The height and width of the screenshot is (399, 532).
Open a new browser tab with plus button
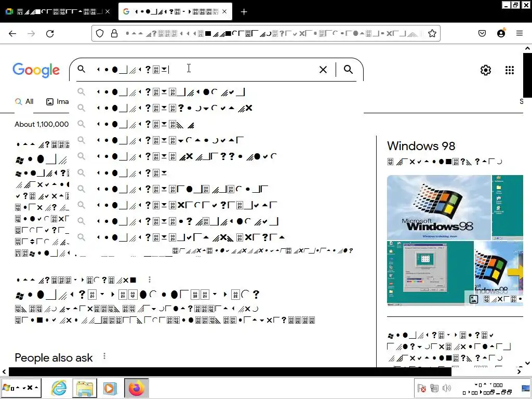point(244,12)
